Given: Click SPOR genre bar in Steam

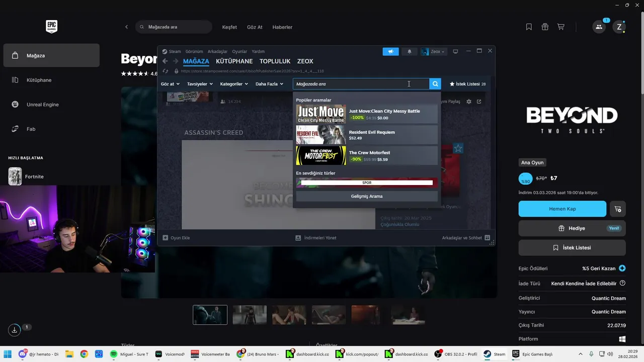Looking at the screenshot, I should [367, 183].
